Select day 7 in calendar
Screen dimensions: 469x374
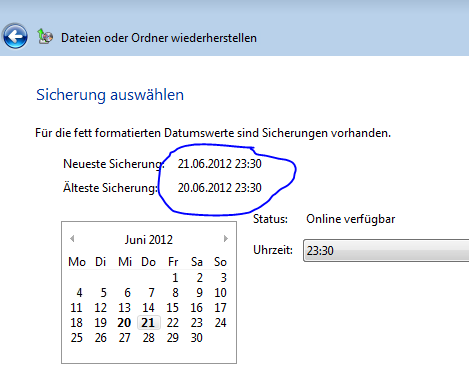(x=151, y=293)
